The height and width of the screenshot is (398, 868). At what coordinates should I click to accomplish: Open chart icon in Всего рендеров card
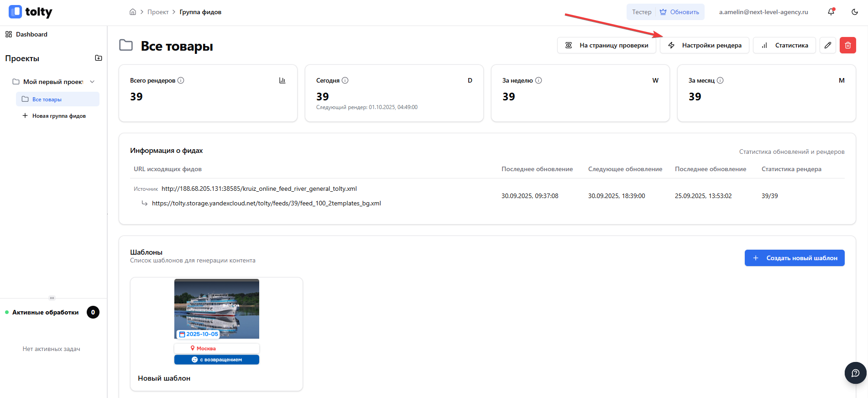[x=282, y=80]
